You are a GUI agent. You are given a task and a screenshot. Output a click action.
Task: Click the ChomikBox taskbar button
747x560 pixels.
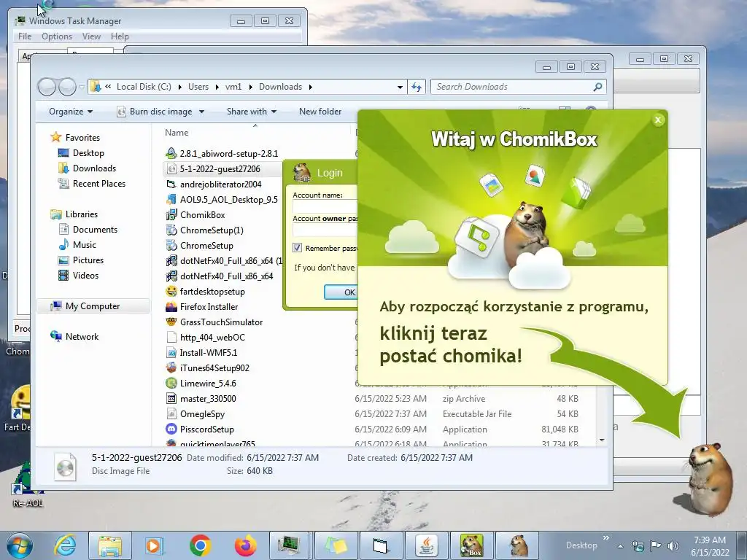[x=472, y=545]
